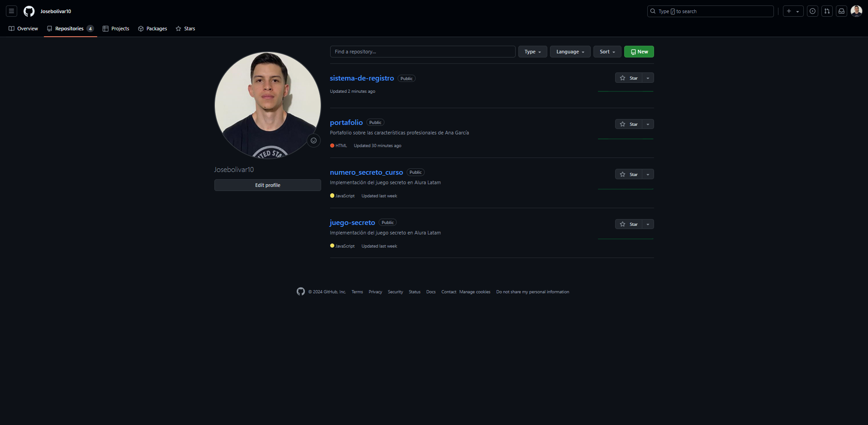Open Pull requests icon in header
Image resolution: width=868 pixels, height=425 pixels.
[x=827, y=11]
